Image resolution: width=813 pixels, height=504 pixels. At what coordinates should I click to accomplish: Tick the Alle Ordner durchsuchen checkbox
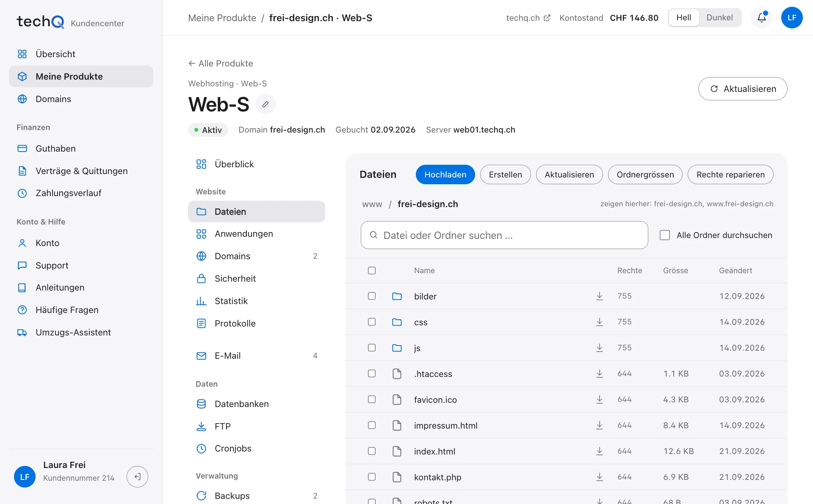(x=665, y=235)
